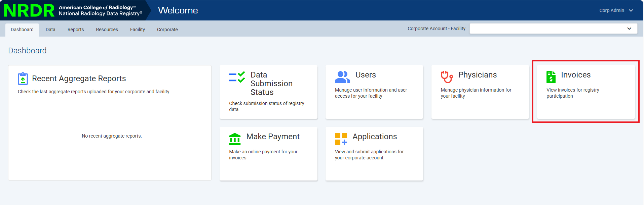Open the Data tab
Viewport: 644px width, 205px height.
click(50, 30)
